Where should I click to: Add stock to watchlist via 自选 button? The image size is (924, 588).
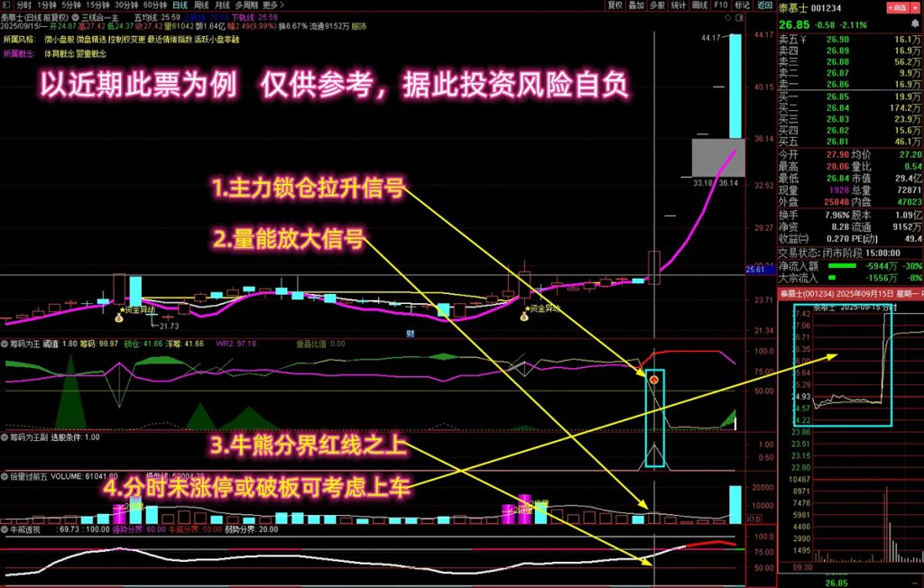tap(896, 6)
